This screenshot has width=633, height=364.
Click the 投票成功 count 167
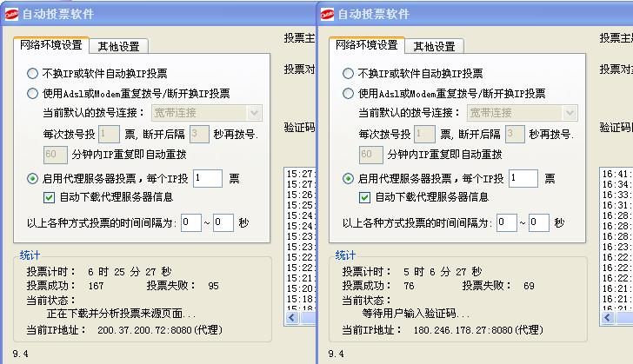coord(96,286)
